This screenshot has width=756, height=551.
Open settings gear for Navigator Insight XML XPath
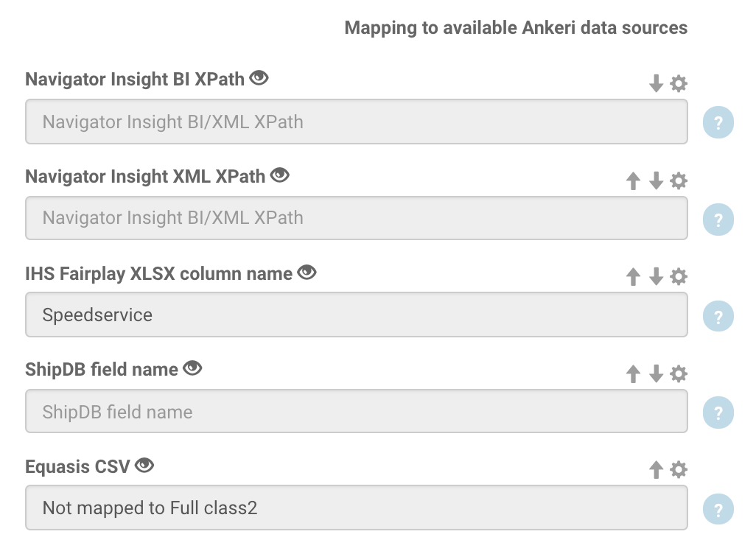tap(678, 180)
